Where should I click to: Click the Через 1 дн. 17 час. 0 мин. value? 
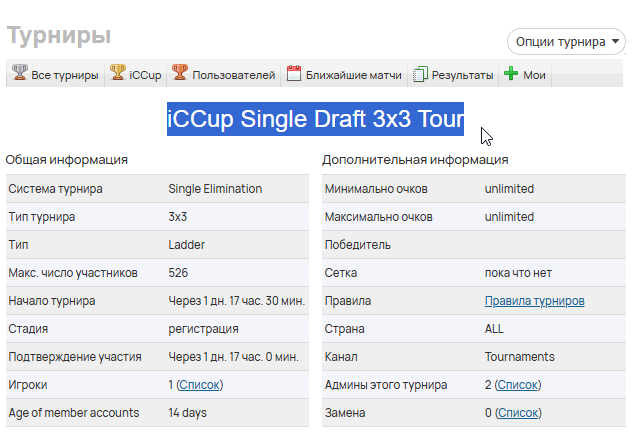pyautogui.click(x=233, y=357)
